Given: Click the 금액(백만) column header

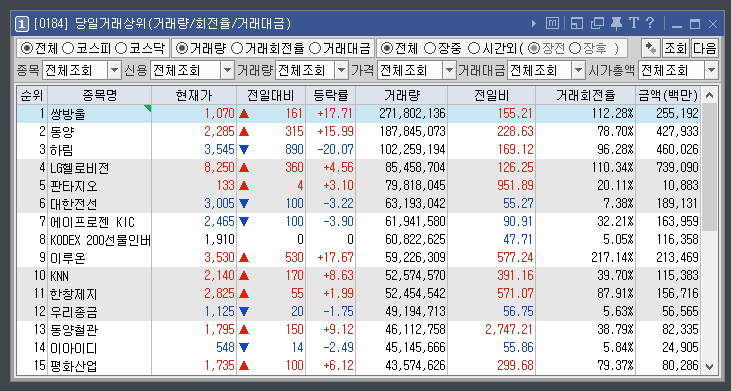Looking at the screenshot, I should coord(668,96).
